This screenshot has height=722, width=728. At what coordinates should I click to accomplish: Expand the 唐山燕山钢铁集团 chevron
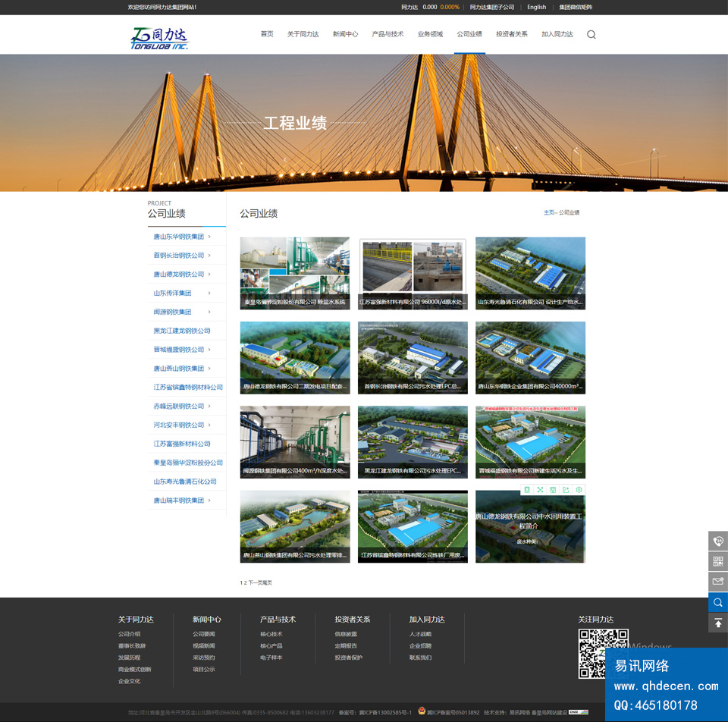209,369
